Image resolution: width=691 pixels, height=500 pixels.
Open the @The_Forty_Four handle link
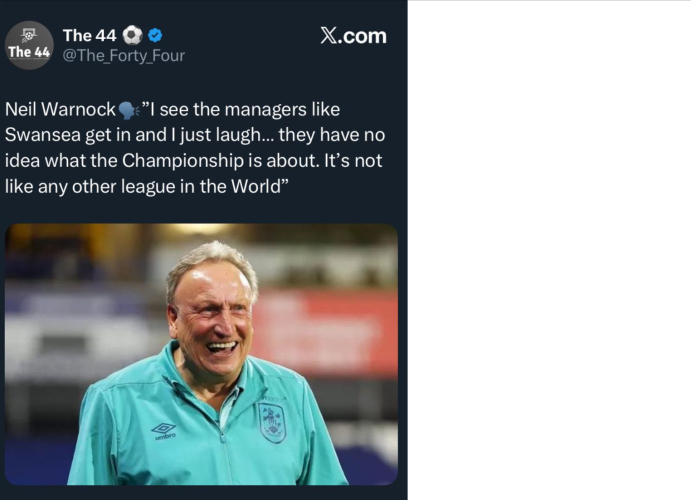(123, 56)
